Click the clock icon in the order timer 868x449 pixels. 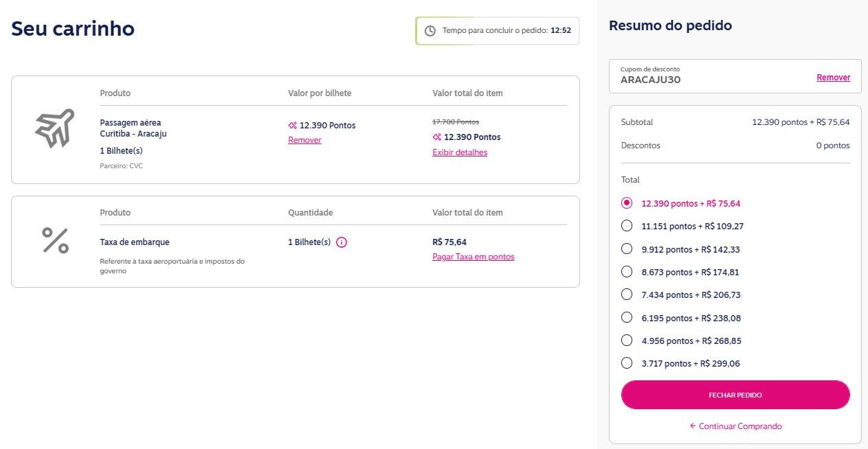point(430,31)
